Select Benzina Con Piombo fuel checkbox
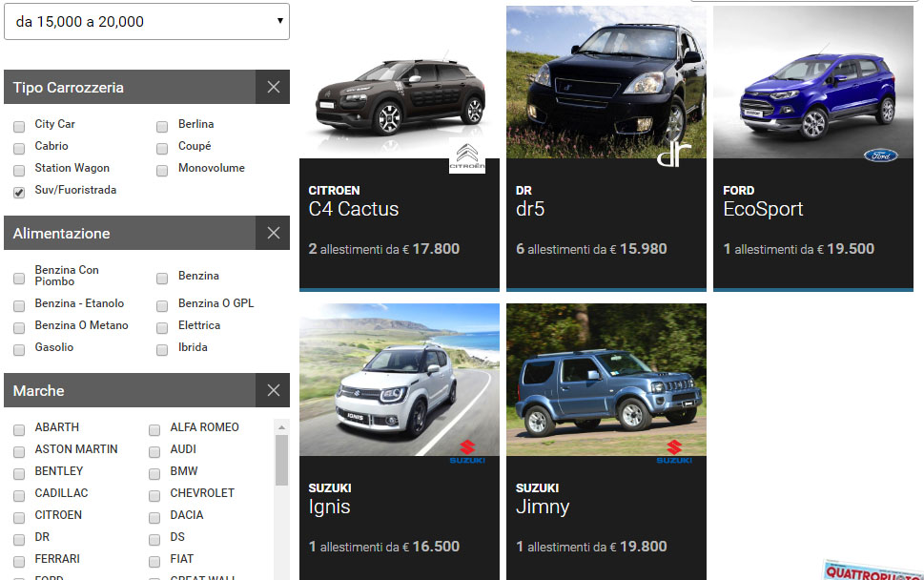The width and height of the screenshot is (924, 580). click(x=19, y=279)
